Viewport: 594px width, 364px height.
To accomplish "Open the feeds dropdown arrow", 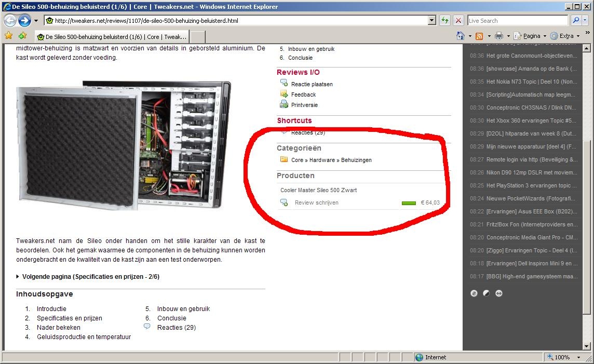I will tap(489, 36).
